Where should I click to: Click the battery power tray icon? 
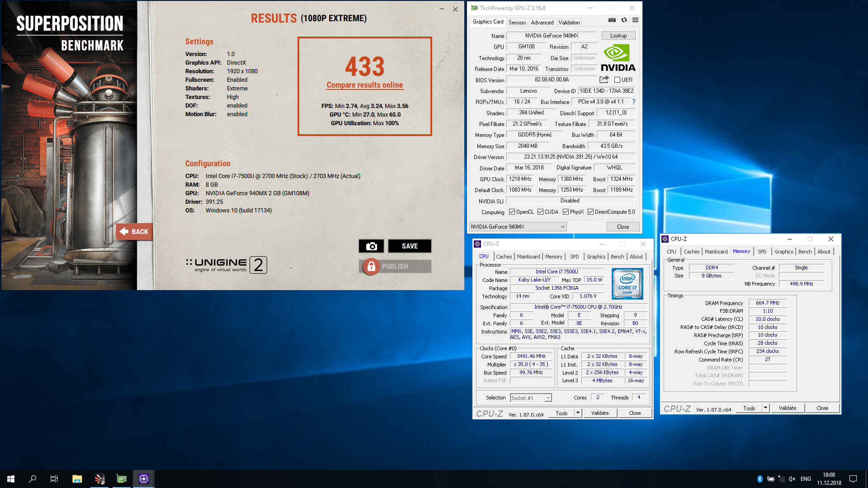(x=771, y=479)
